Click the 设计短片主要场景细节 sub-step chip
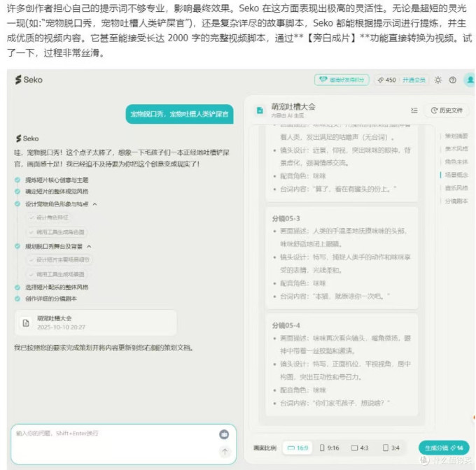 click(60, 259)
